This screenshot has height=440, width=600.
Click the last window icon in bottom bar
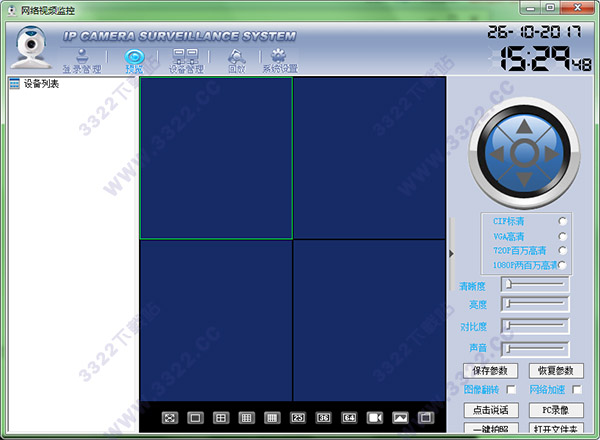426,417
